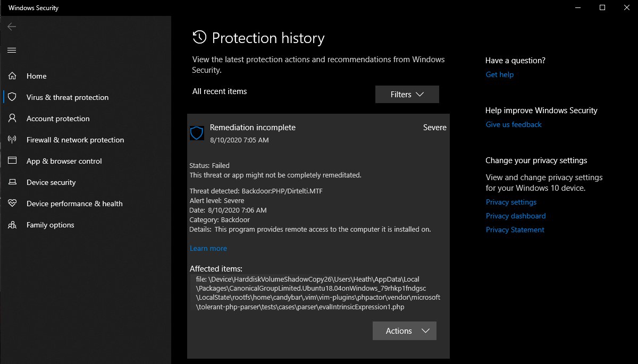The width and height of the screenshot is (638, 364).
Task: Click Give us feedback link
Action: tap(514, 124)
